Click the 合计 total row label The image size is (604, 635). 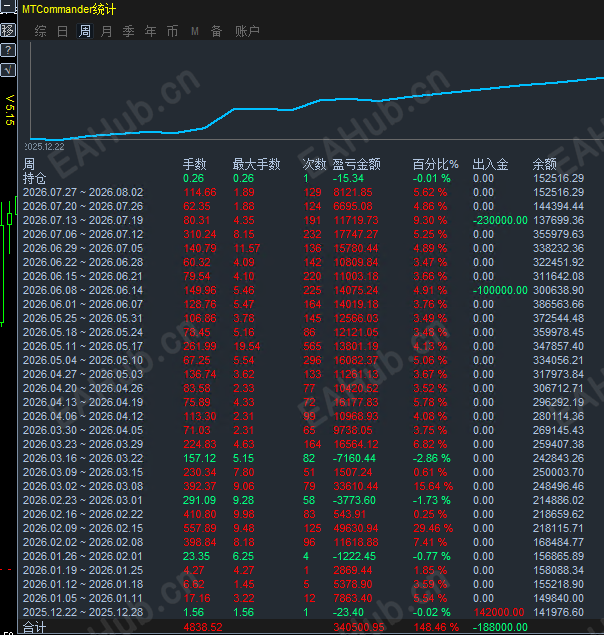pyautogui.click(x=34, y=628)
